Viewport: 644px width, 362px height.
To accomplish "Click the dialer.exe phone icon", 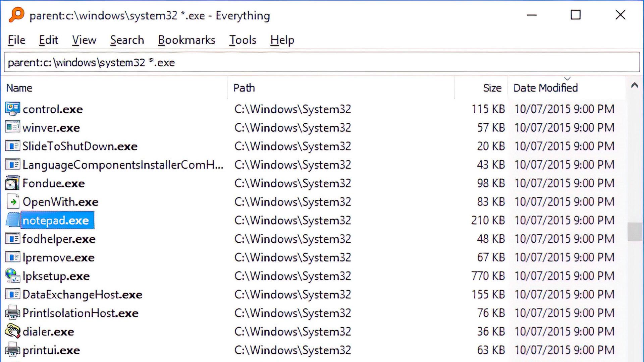I will [13, 331].
